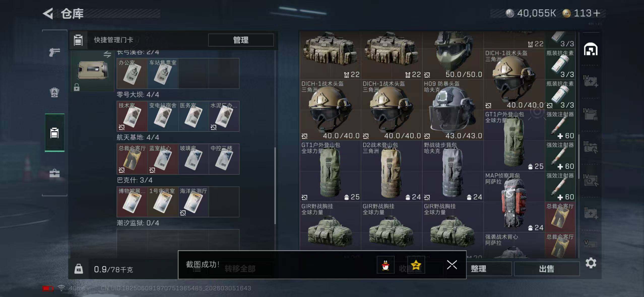This screenshot has height=297, width=644.
Task: Open the weapons category pistol icon
Action: coord(54,52)
